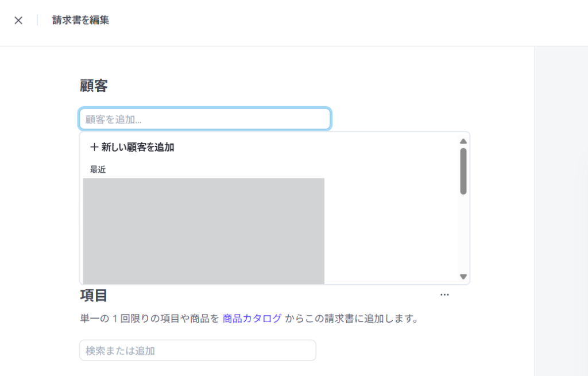Click the down arrow of the customer list scrollbar
This screenshot has width=588, height=376.
click(463, 277)
